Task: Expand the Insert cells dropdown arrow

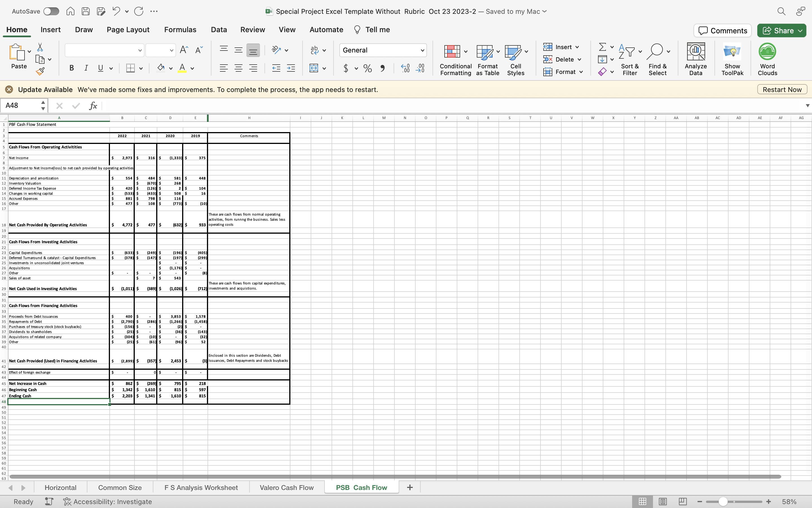Action: tap(577, 47)
